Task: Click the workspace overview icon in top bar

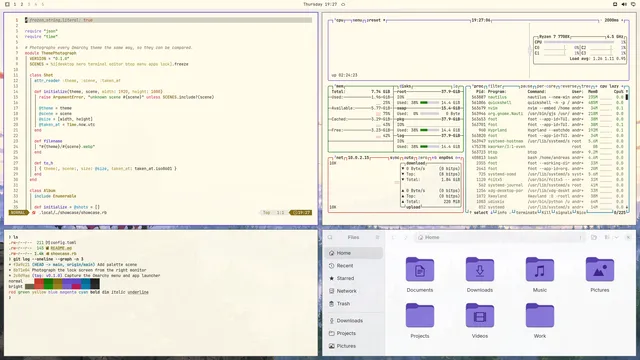Action: 7,4
